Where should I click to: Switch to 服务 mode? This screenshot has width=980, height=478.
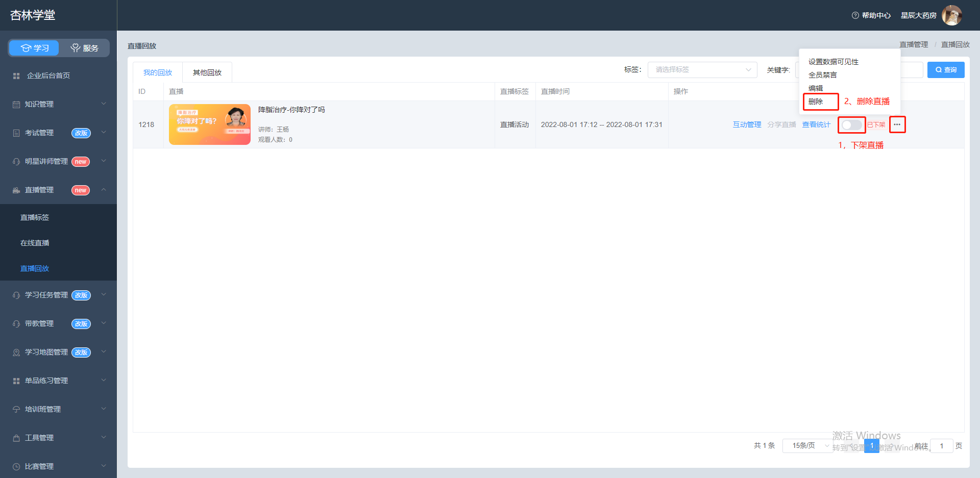point(84,48)
